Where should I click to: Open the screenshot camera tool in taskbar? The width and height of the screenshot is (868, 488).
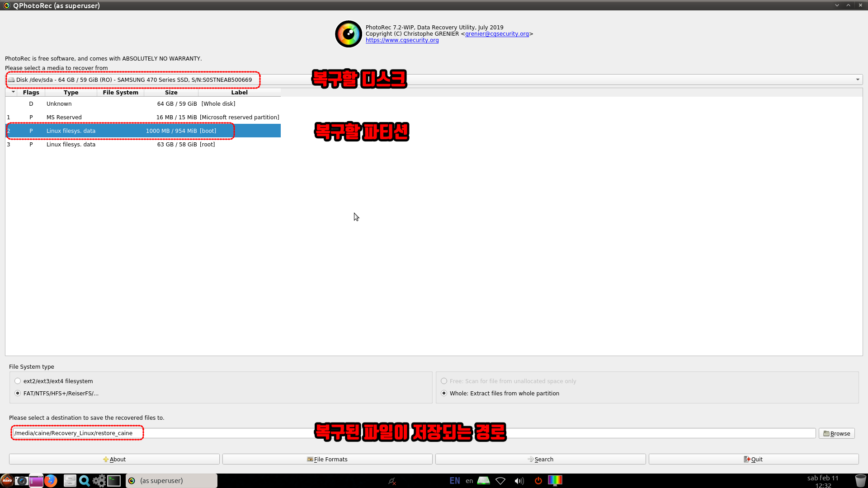tap(21, 481)
